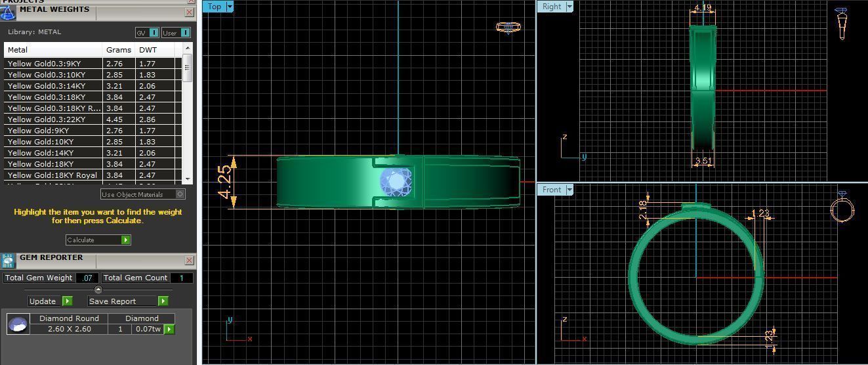The height and width of the screenshot is (365, 868).
Task: Click the 3.51 dimension label in Right view
Action: [x=703, y=161]
